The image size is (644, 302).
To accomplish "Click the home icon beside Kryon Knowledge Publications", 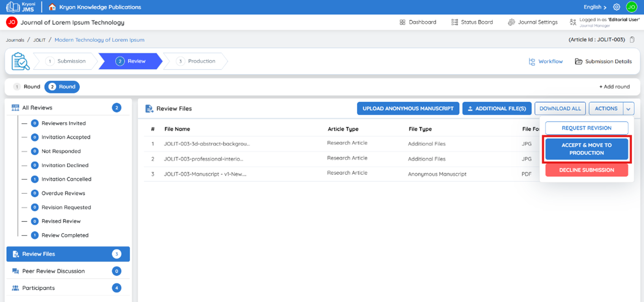I will point(52,7).
